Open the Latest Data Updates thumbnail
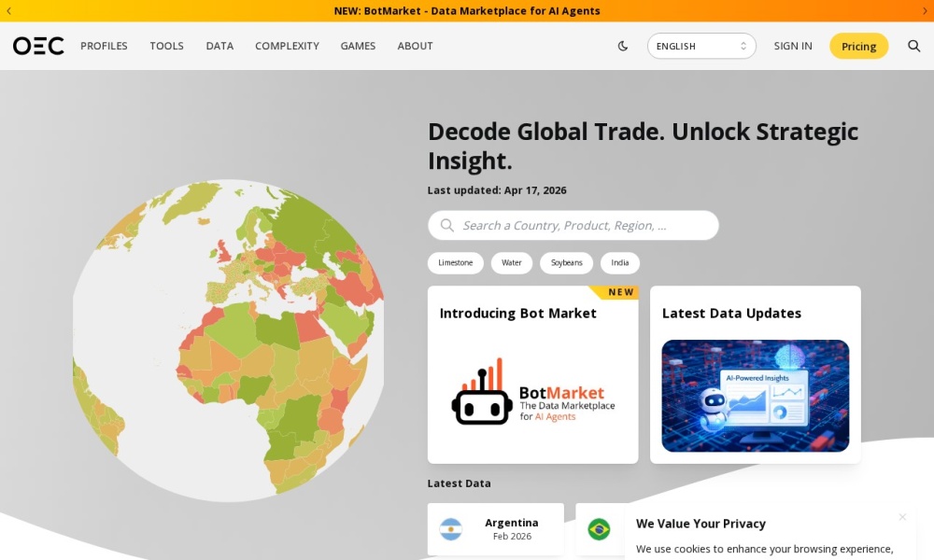 (755, 396)
